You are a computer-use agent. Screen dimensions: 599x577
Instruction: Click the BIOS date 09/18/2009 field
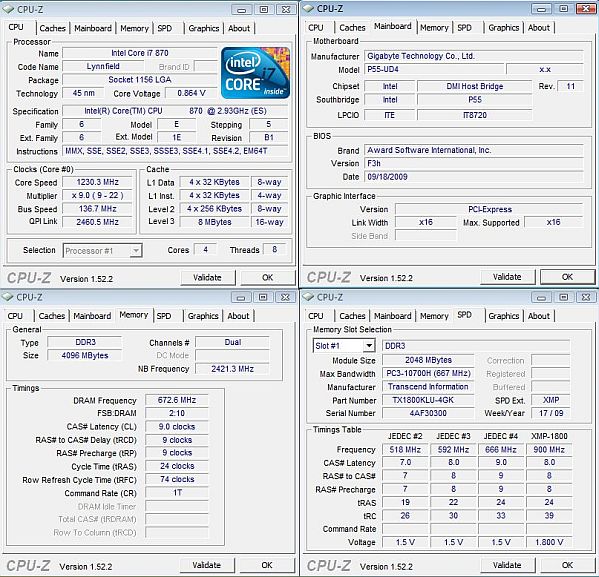pyautogui.click(x=473, y=177)
